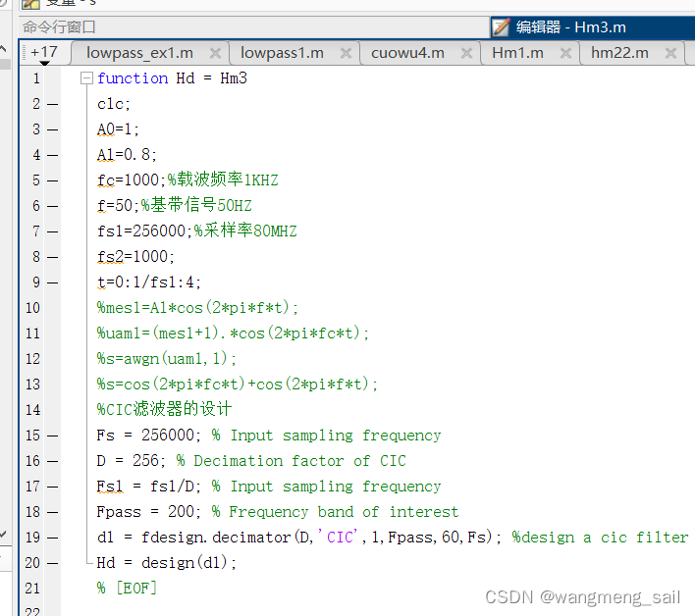This screenshot has height=616, width=695.
Task: Click the 'CIC' string literal on line 19
Action: [x=338, y=538]
